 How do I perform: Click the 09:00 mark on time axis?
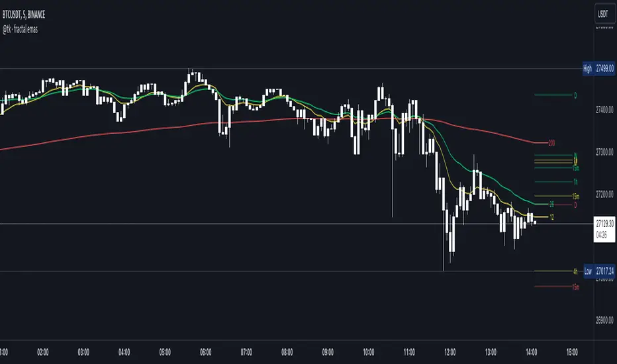(x=328, y=352)
